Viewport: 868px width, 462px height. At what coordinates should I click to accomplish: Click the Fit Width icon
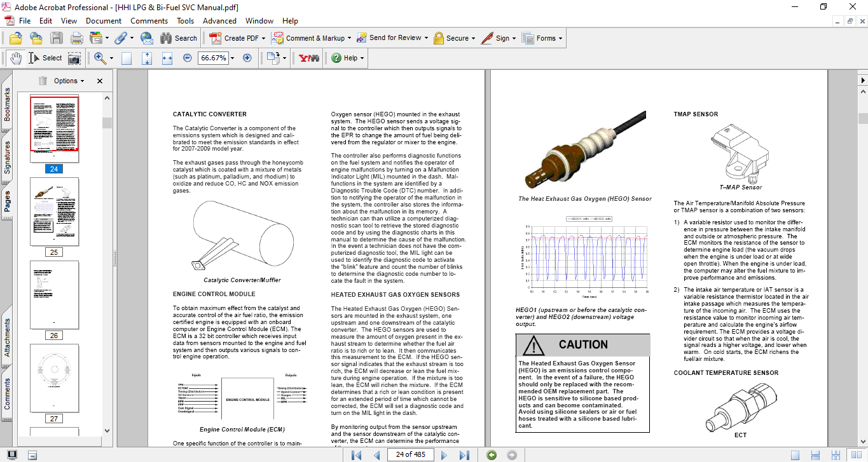(167, 58)
